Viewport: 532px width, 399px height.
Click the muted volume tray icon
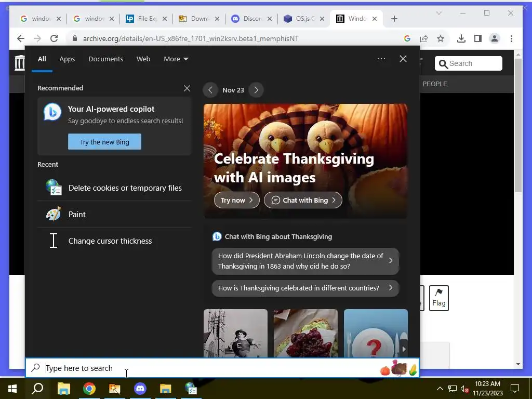pyautogui.click(x=464, y=389)
